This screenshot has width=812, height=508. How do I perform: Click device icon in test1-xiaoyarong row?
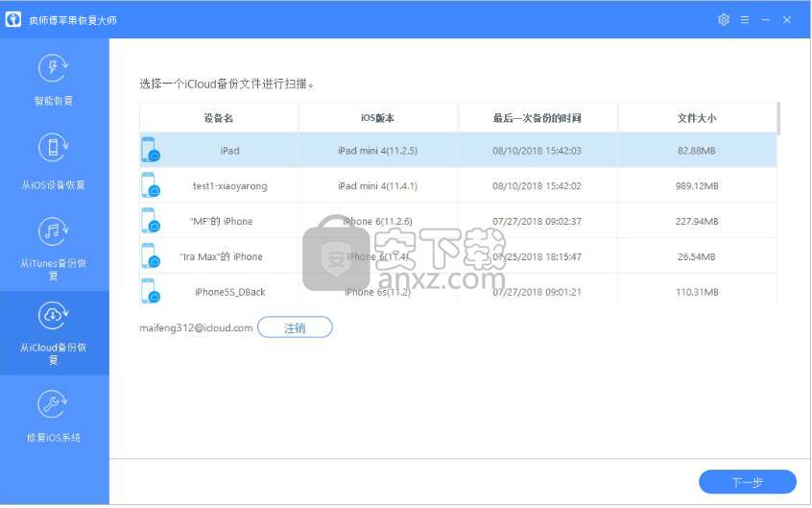[x=151, y=185]
